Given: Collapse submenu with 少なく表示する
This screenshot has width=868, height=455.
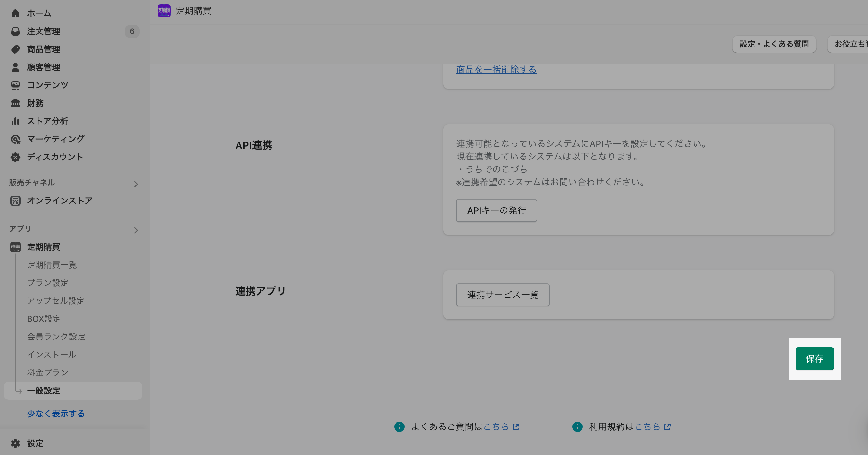Looking at the screenshot, I should tap(56, 414).
